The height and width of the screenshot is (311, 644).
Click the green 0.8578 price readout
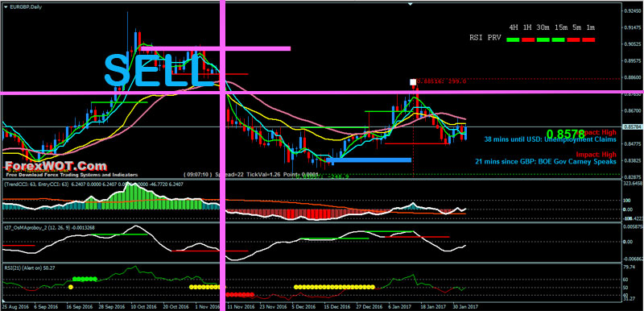pyautogui.click(x=566, y=134)
